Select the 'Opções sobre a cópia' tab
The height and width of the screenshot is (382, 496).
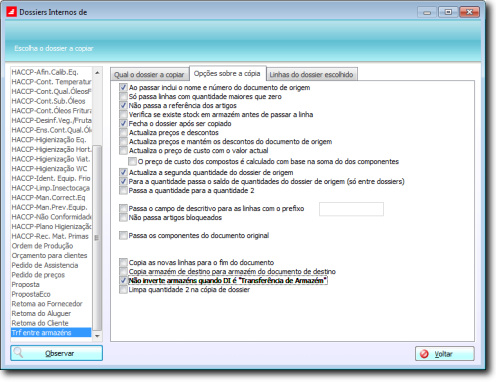point(227,73)
